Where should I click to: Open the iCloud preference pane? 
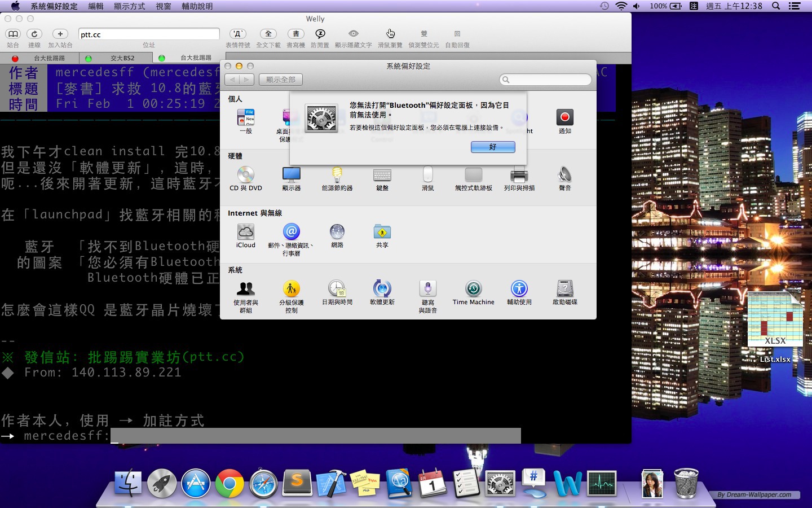tap(246, 235)
